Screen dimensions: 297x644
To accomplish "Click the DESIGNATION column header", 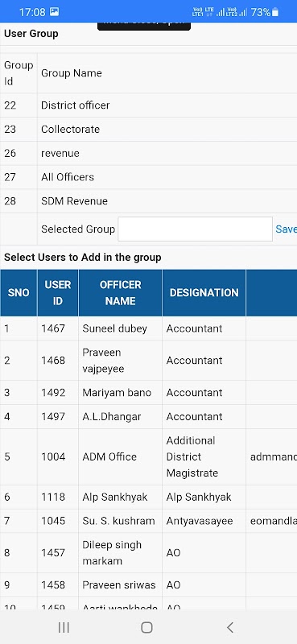I will pos(204,293).
